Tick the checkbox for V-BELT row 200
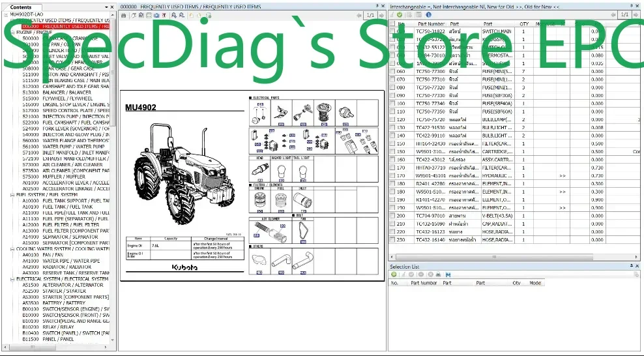Screen dimensions: 644x356 [392, 216]
